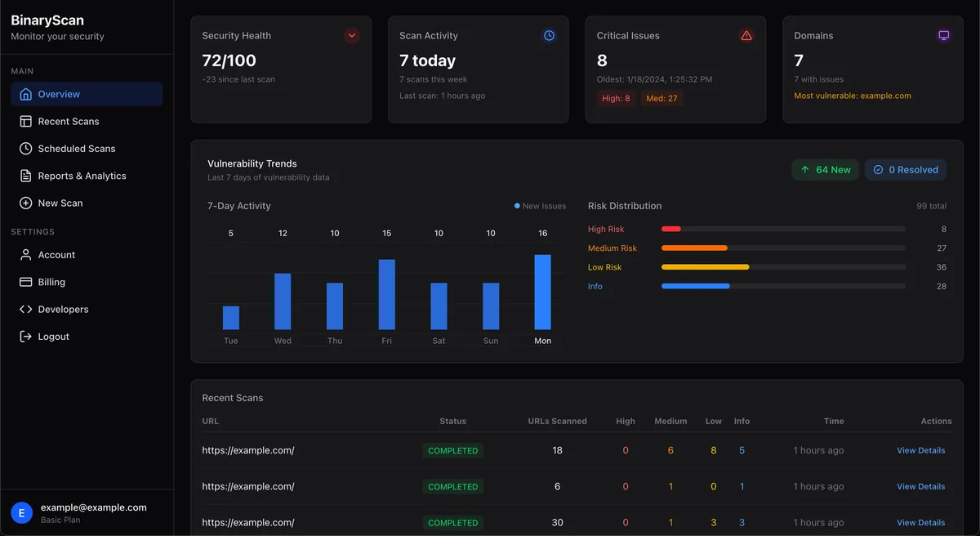This screenshot has width=980, height=536.
Task: Click the Domains monitor icon
Action: (x=944, y=35)
